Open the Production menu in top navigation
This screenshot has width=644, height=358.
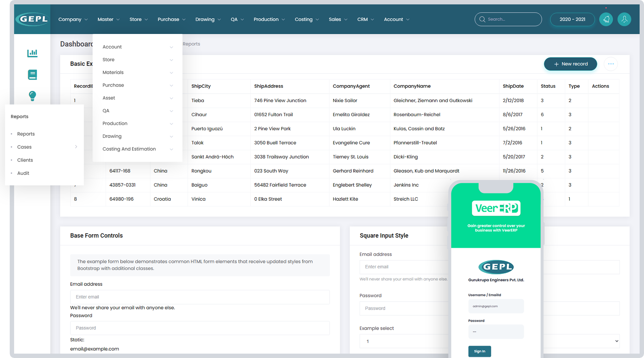click(269, 19)
